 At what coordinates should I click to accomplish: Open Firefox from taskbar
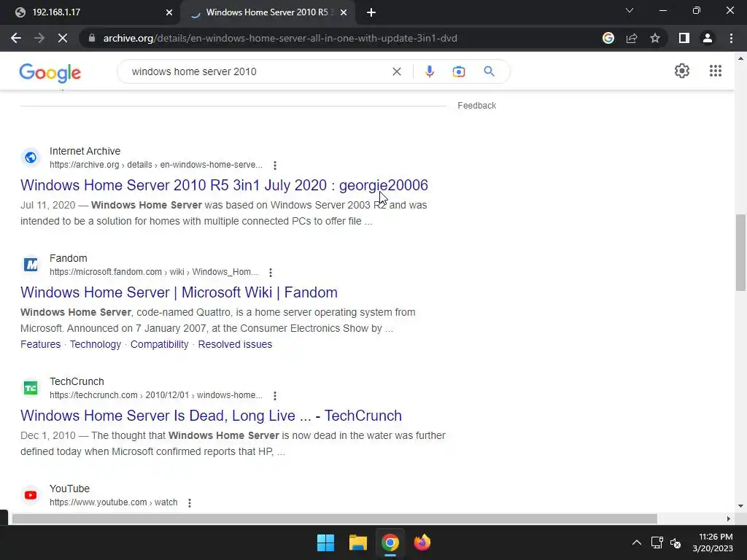[x=422, y=542]
